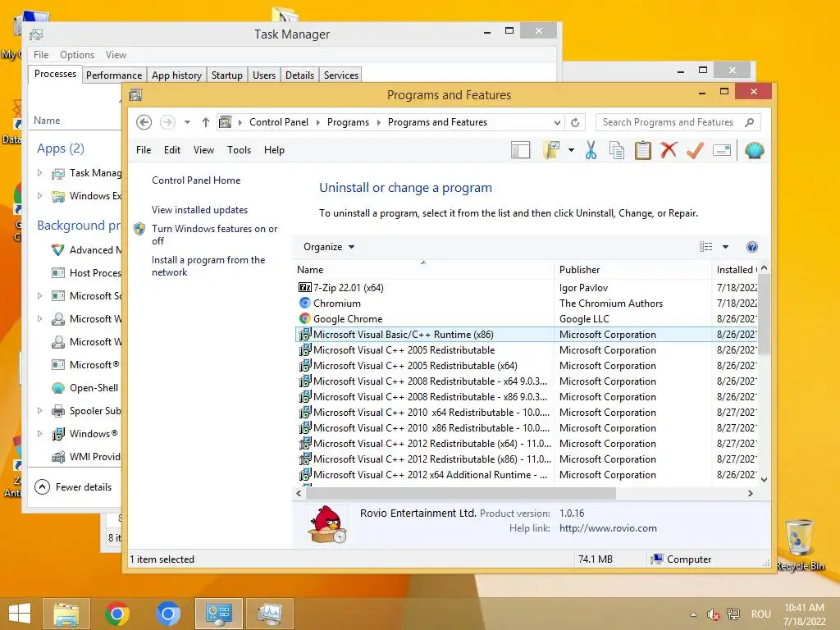
Task: Open the folder options icon dropdown arrow
Action: click(x=571, y=151)
